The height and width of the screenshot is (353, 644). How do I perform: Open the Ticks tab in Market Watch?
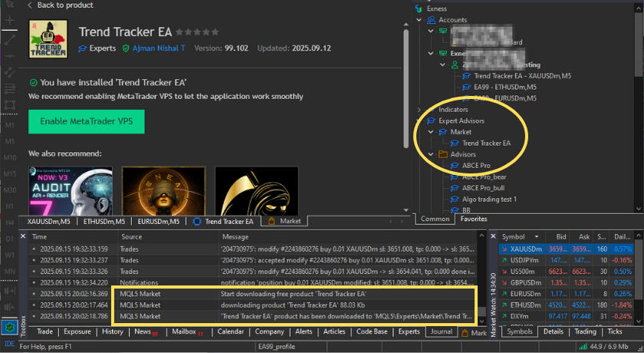click(614, 332)
